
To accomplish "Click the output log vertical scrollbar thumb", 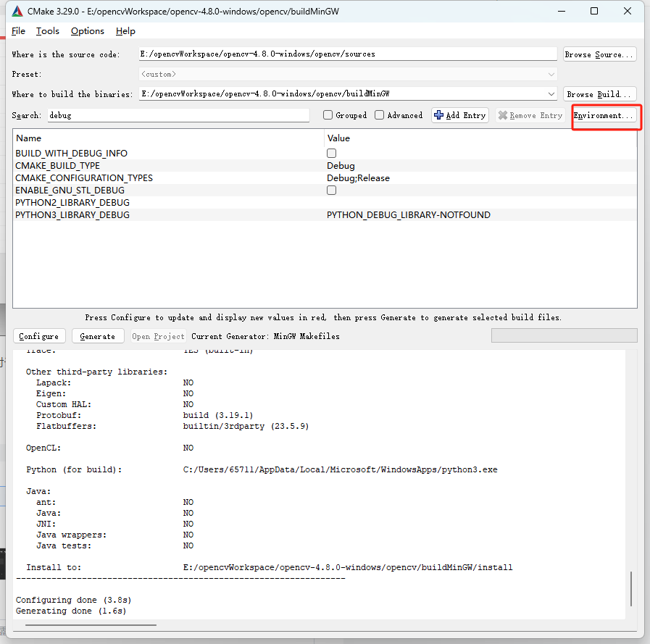I will [631, 589].
